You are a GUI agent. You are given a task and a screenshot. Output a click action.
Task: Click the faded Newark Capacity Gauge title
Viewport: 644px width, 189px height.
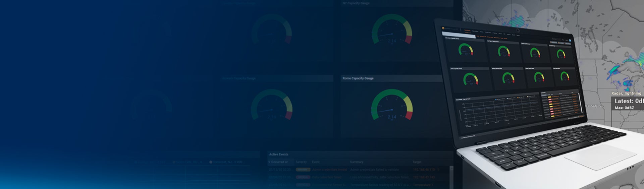[x=239, y=78]
